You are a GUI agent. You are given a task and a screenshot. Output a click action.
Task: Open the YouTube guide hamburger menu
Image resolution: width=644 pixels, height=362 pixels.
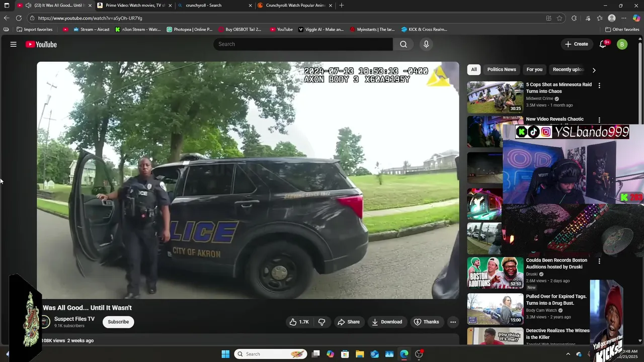[x=14, y=44]
